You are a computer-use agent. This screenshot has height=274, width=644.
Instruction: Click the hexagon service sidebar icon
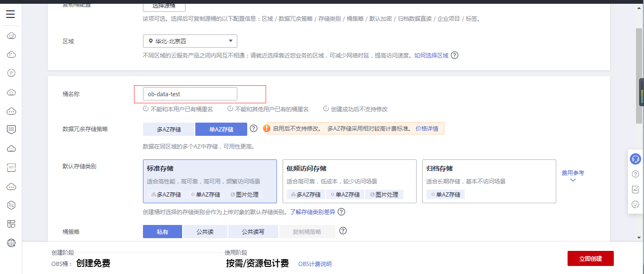(12, 205)
